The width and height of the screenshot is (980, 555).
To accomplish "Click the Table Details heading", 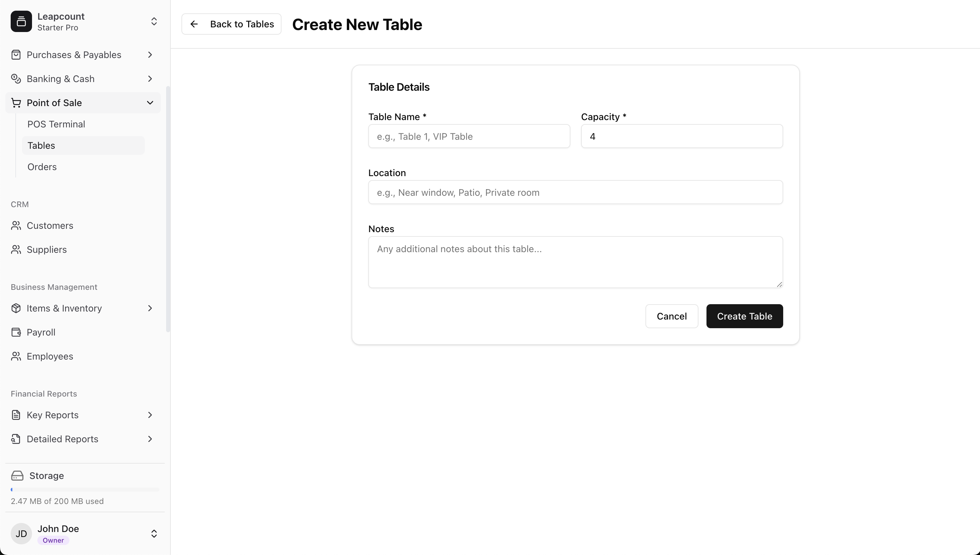I will click(399, 87).
